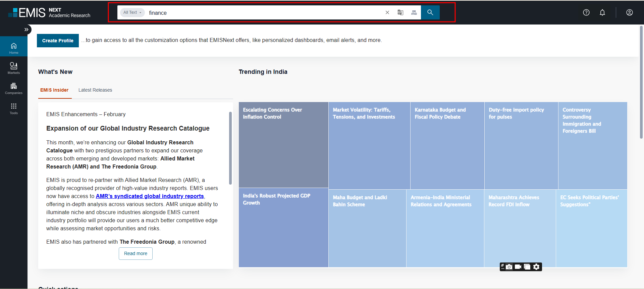
Task: Open the Tools grid menu
Action: pyautogui.click(x=14, y=108)
